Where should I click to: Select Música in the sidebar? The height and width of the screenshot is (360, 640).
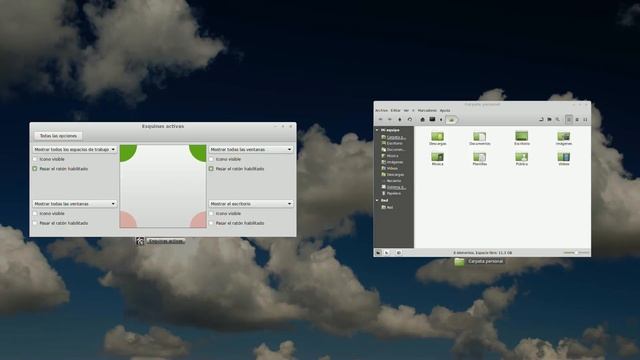(390, 156)
